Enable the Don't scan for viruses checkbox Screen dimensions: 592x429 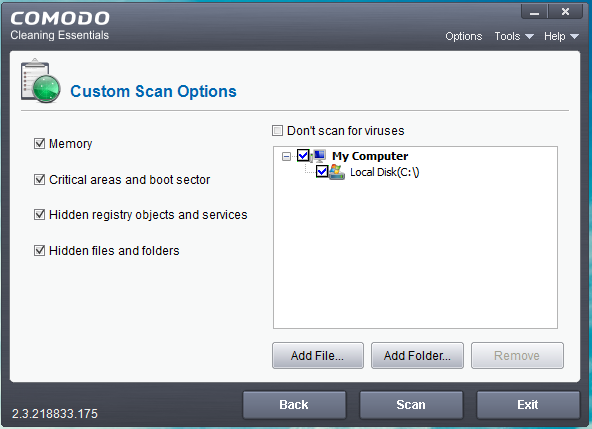click(278, 131)
